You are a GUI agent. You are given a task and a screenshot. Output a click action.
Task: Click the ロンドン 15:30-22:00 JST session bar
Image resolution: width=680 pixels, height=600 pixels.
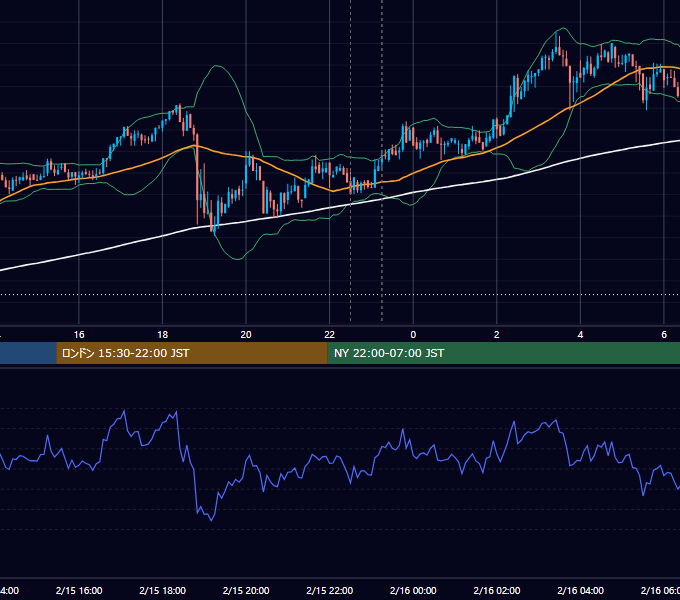pyautogui.click(x=192, y=353)
